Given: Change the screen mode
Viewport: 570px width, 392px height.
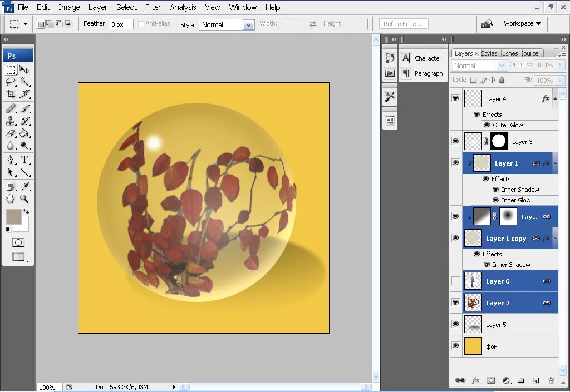Looking at the screenshot, I should point(18,257).
